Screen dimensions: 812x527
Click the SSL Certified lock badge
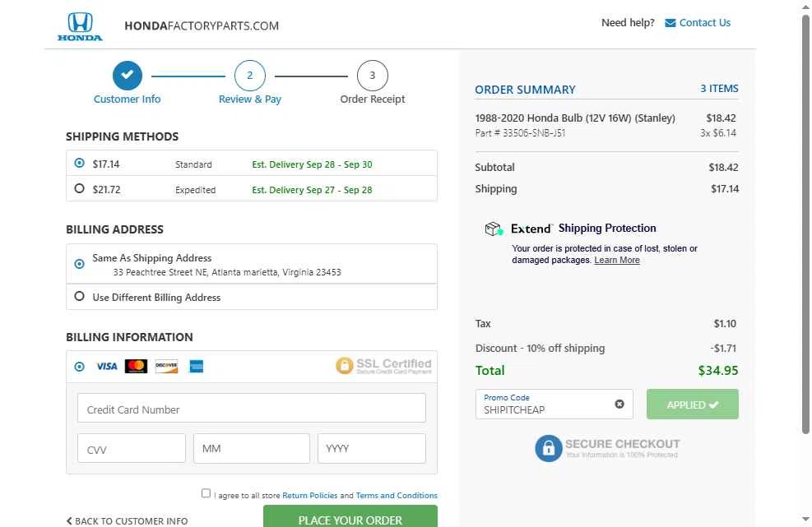[383, 366]
